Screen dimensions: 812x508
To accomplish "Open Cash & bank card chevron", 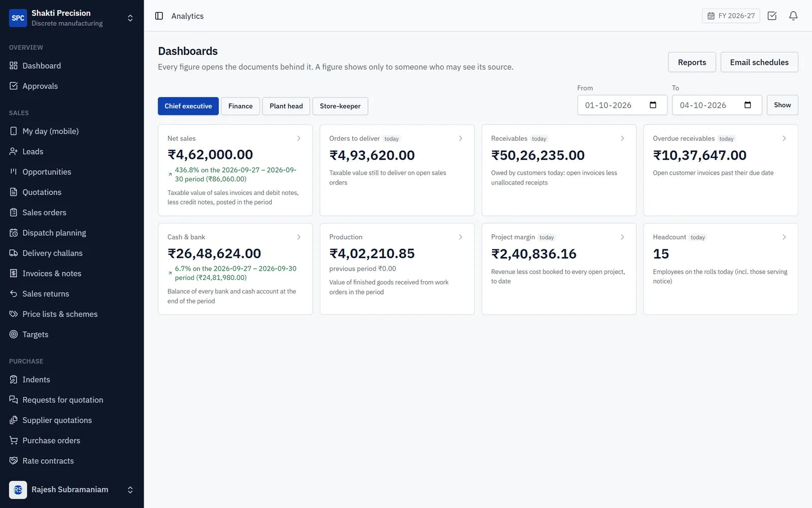I will (298, 237).
